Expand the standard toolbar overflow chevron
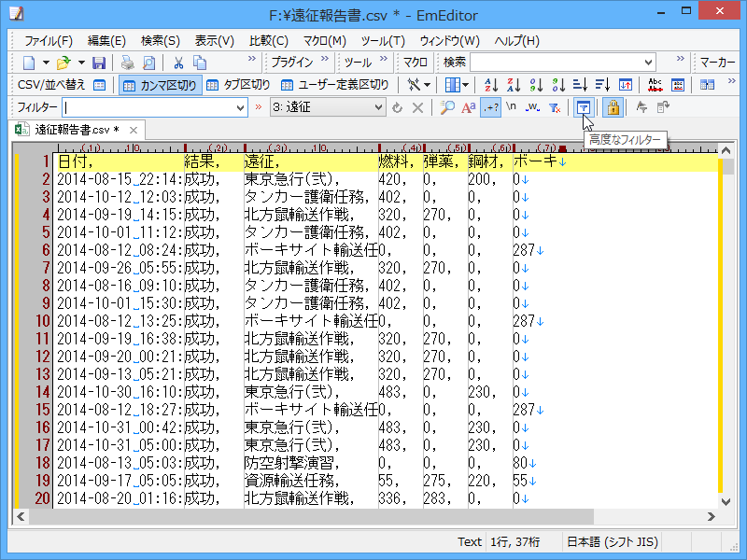The image size is (747, 560). (251, 59)
